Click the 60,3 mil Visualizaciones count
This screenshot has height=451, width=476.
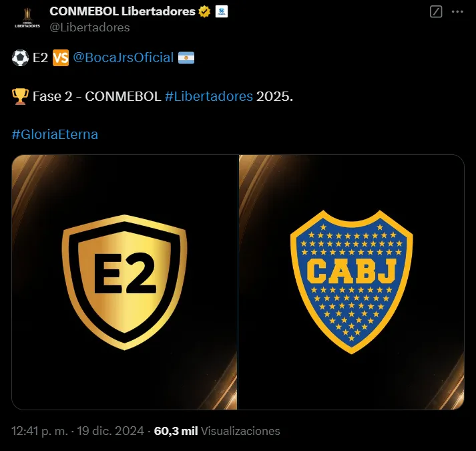[x=217, y=431]
